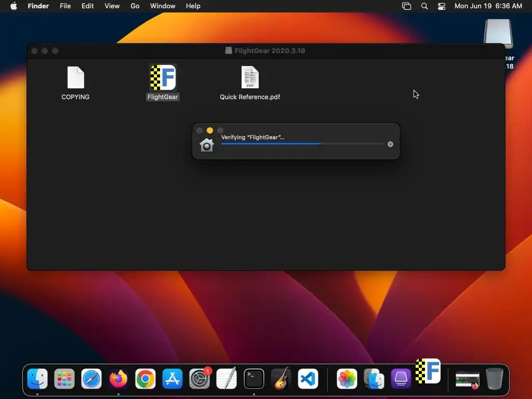Screen dimensions: 532x399
Task: Open Migration Assistant icon in the Dock
Action: click(x=374, y=379)
